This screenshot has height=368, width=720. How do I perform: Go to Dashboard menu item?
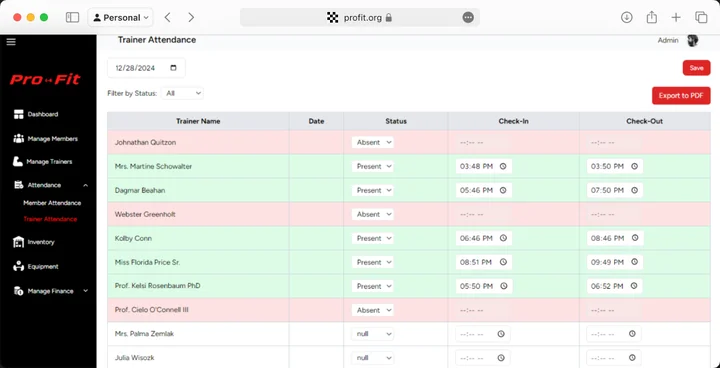[43, 114]
